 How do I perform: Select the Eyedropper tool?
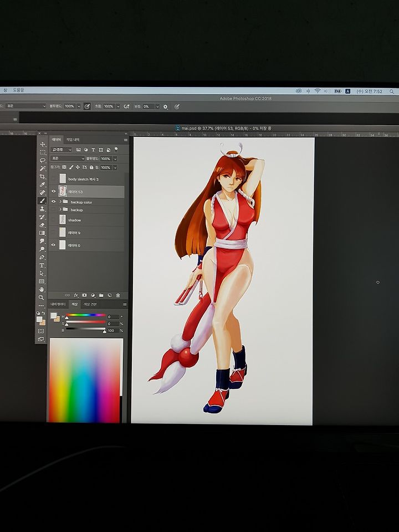43,185
